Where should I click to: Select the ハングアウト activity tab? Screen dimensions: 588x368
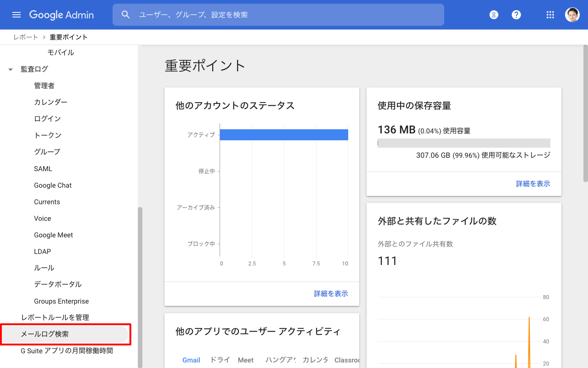pyautogui.click(x=280, y=360)
